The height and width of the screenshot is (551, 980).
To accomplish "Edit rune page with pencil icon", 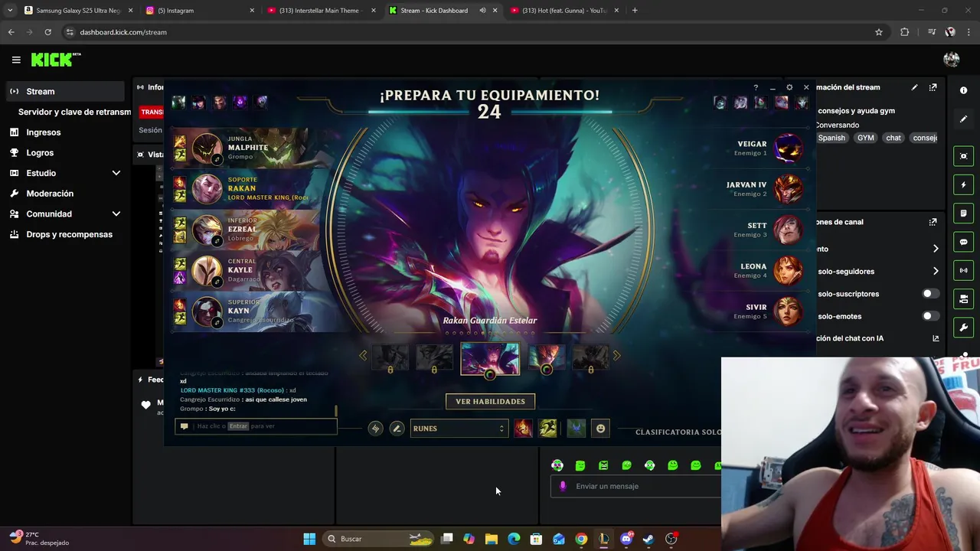I will 397,429.
